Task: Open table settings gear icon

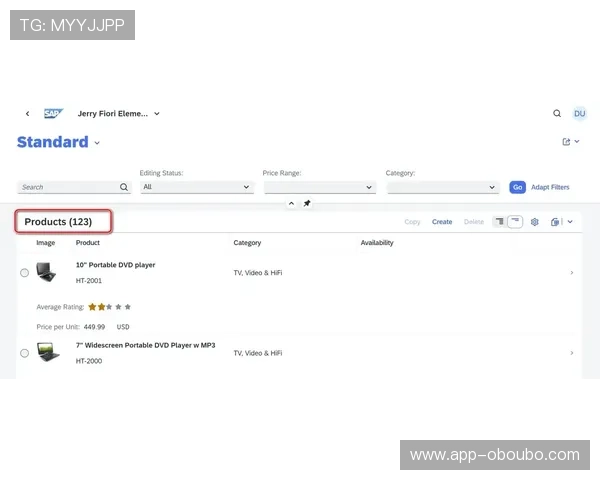Action: pos(535,222)
